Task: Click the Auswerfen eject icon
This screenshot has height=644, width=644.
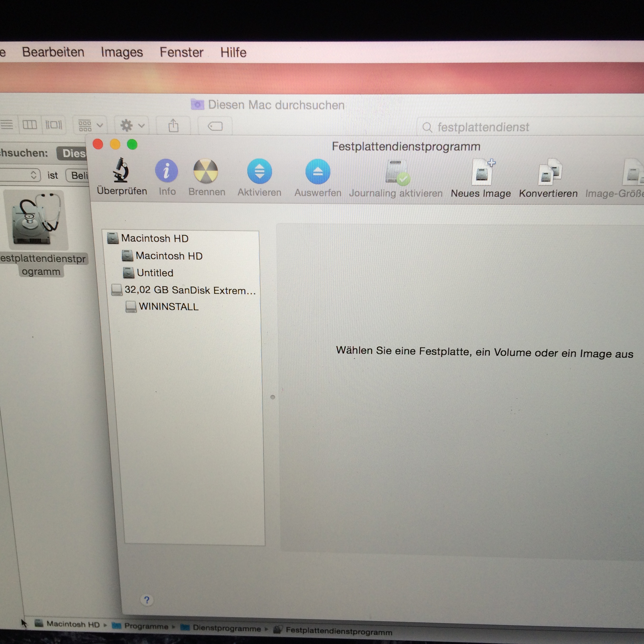Action: (318, 172)
